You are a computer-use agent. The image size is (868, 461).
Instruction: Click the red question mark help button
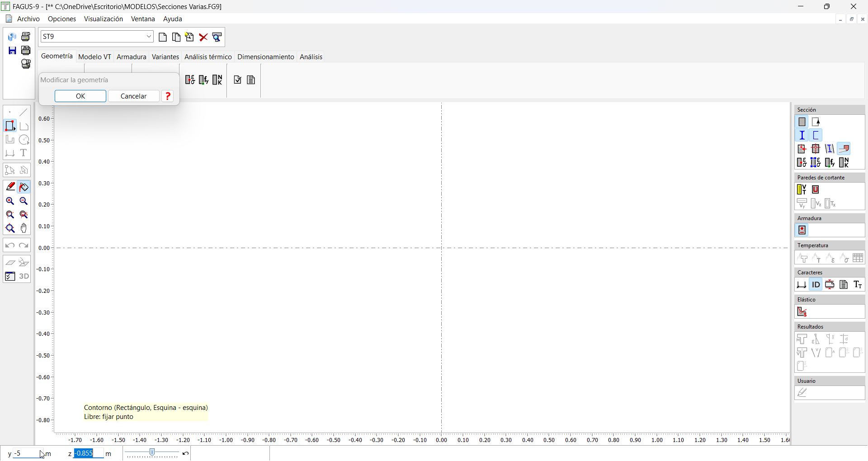(168, 96)
